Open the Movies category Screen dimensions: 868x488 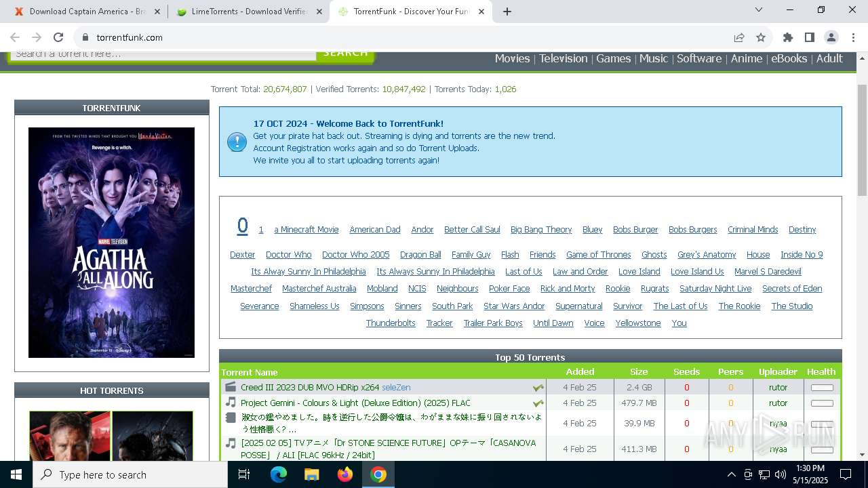coord(512,58)
